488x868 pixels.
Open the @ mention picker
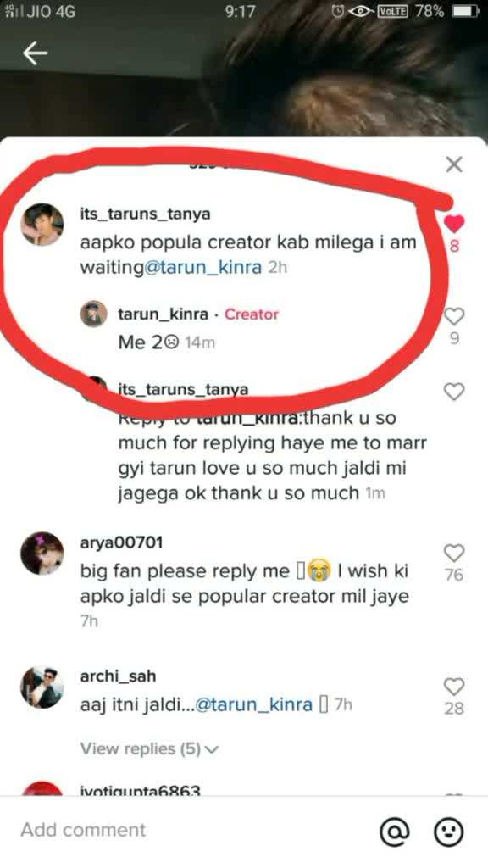click(x=395, y=831)
